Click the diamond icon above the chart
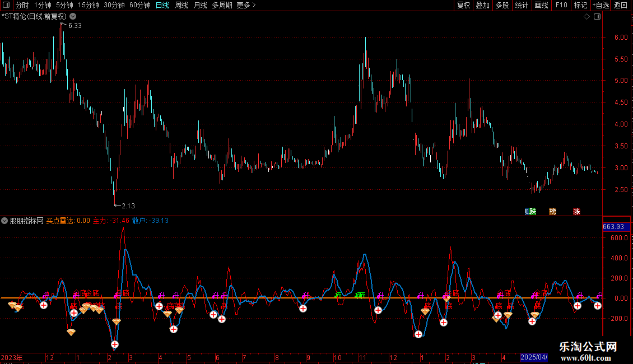The height and width of the screenshot is (364, 633). click(x=587, y=17)
